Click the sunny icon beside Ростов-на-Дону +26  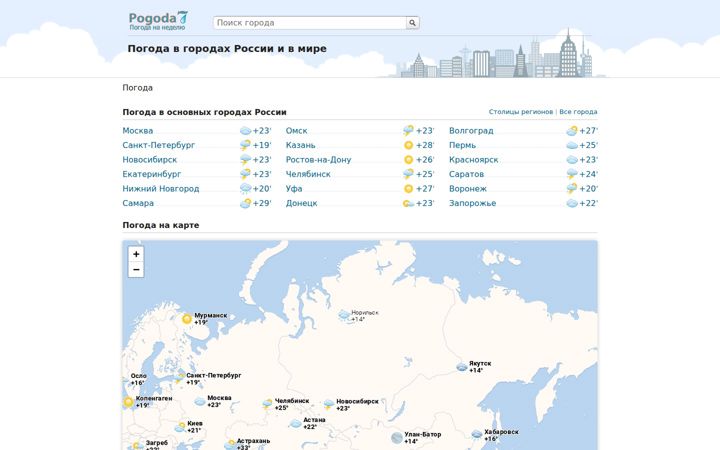pyautogui.click(x=409, y=160)
